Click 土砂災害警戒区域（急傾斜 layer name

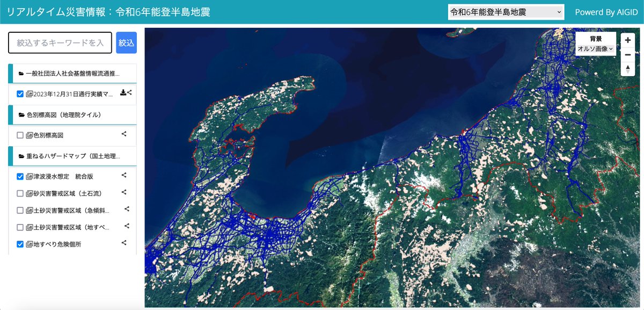coord(71,211)
